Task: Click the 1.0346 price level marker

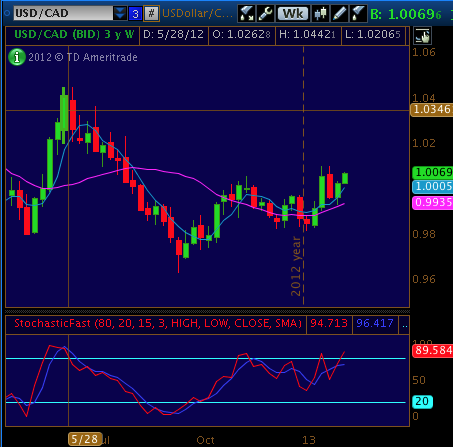Action: tap(431, 109)
